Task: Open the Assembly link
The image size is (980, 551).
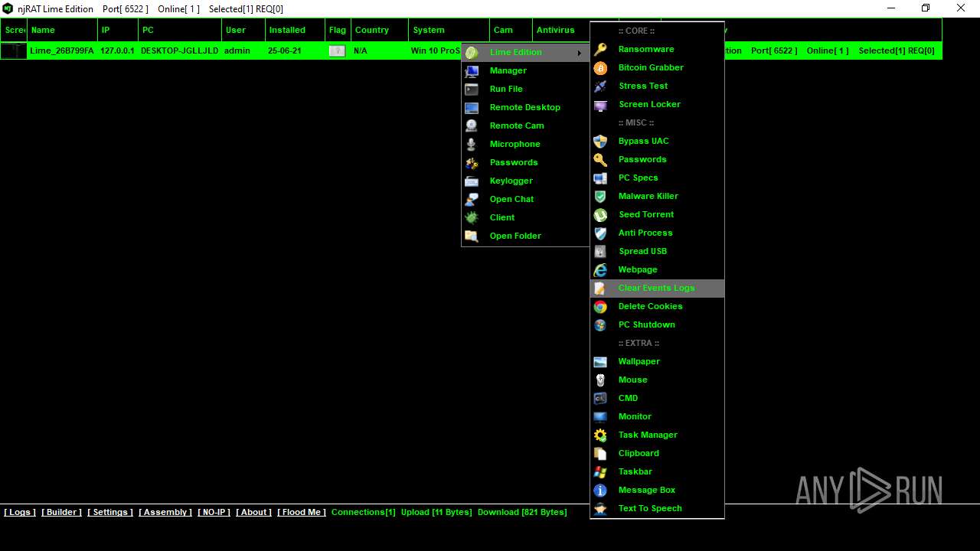Action: click(x=165, y=512)
